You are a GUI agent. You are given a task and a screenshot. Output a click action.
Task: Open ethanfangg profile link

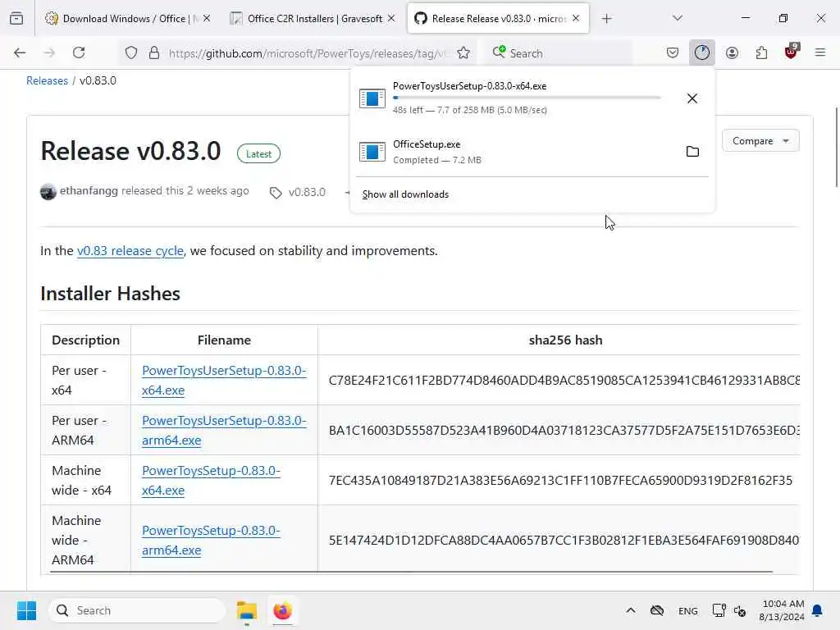tap(89, 190)
